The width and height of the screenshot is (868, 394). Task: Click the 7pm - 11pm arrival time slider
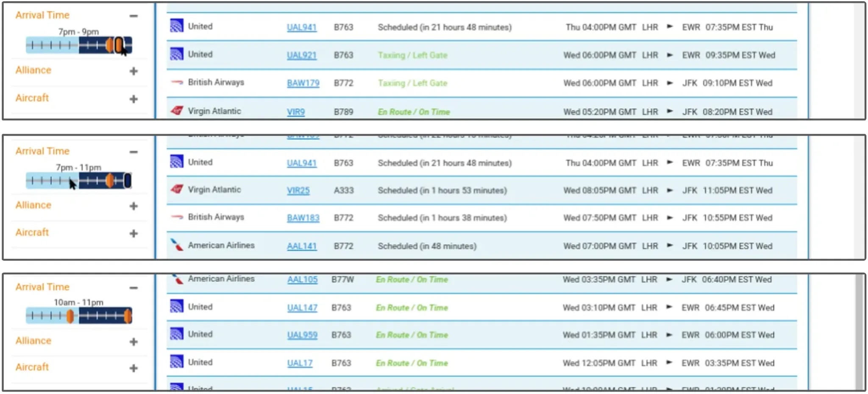[x=79, y=181]
